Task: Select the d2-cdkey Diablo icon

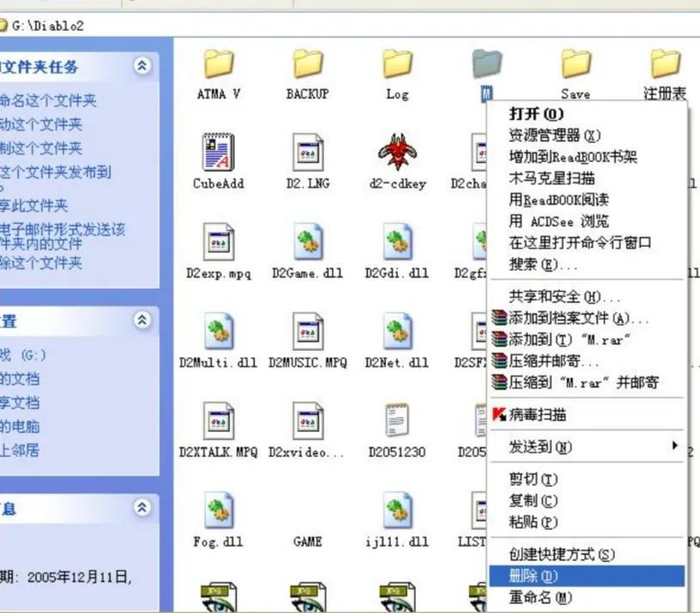Action: click(397, 152)
